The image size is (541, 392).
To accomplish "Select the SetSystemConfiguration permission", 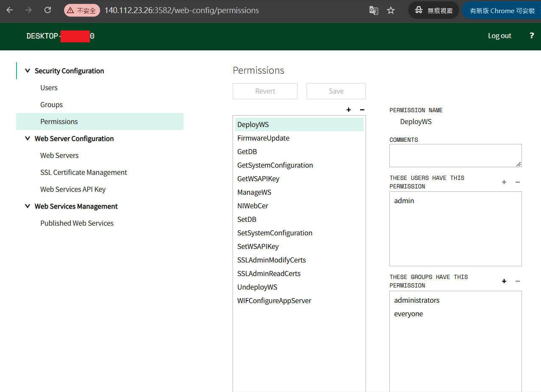I will 299,233.
